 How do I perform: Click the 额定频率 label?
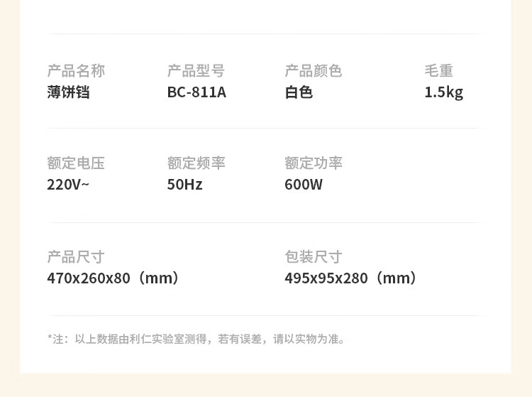pos(196,163)
